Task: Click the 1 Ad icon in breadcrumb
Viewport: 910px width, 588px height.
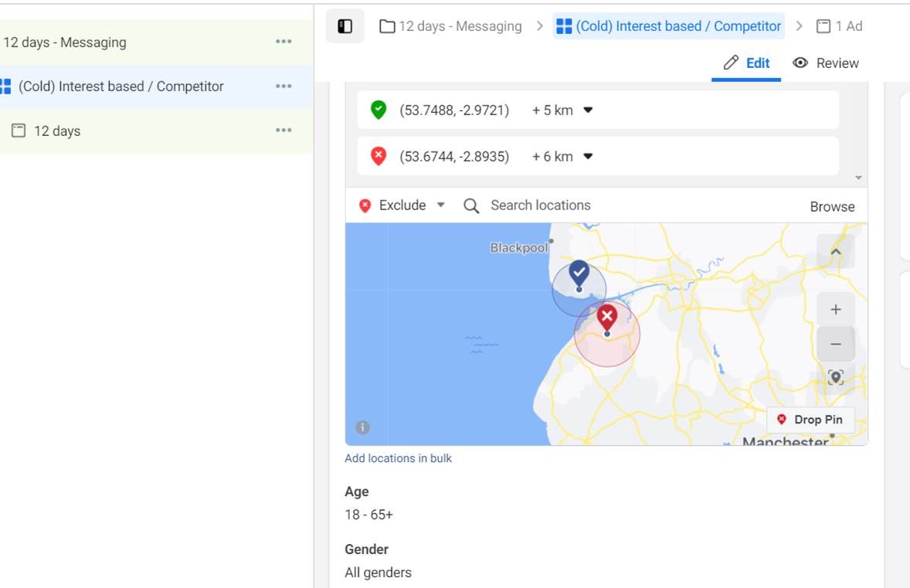Action: [x=823, y=26]
